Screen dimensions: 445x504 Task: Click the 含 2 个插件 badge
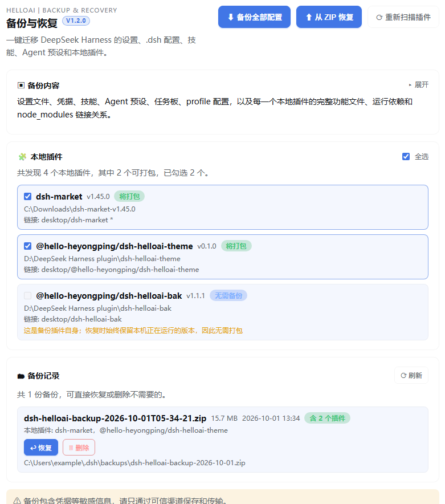327,418
